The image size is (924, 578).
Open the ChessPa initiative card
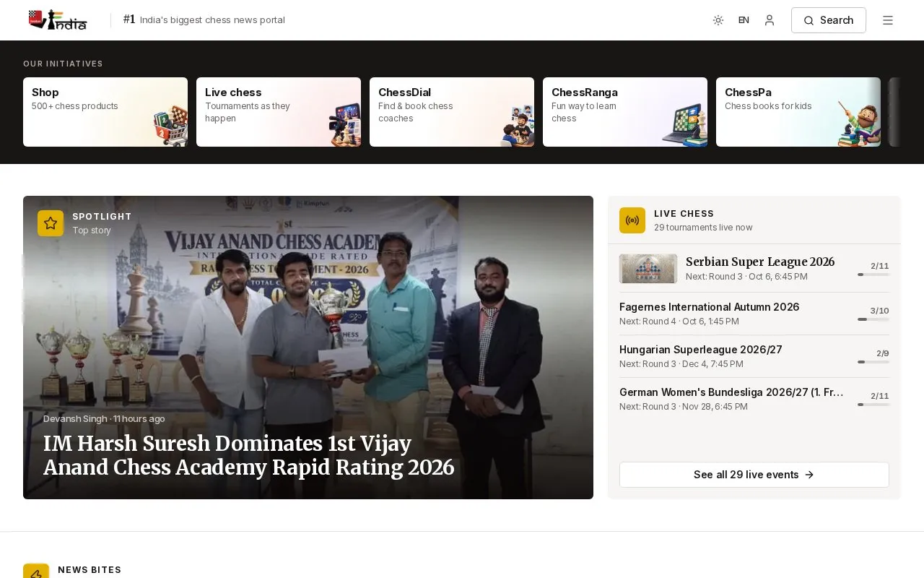click(x=798, y=112)
